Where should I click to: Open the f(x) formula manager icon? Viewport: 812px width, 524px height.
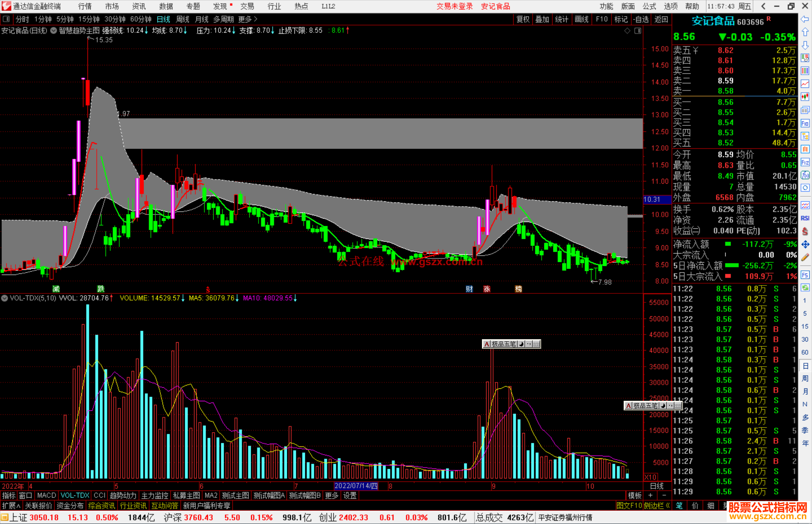click(x=805, y=175)
